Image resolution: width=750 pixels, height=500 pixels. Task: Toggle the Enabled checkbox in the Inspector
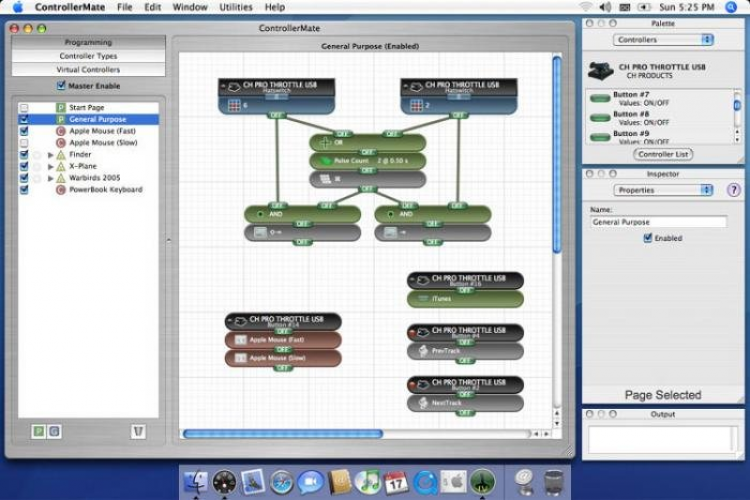click(x=648, y=238)
